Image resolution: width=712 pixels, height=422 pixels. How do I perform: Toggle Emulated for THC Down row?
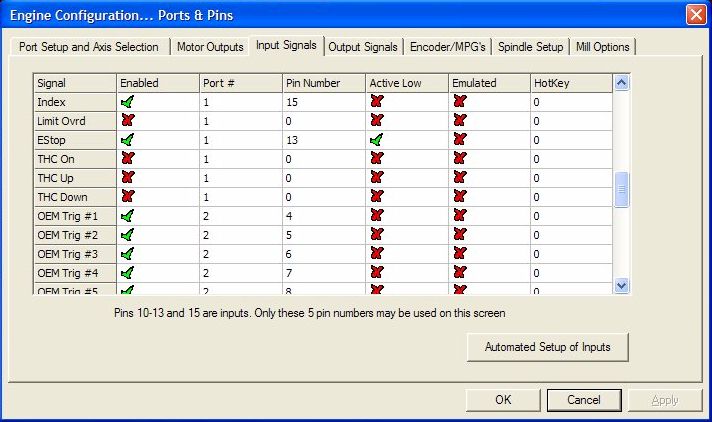click(460, 196)
